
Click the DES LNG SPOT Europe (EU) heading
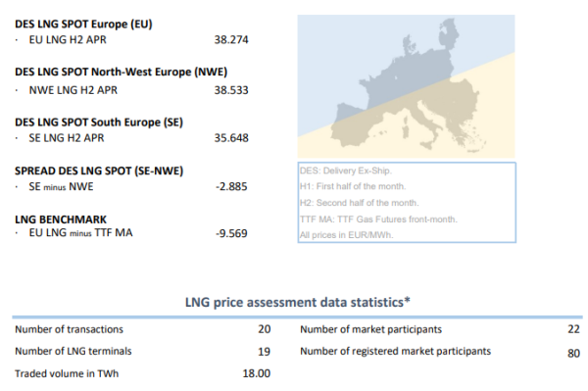[x=83, y=24]
